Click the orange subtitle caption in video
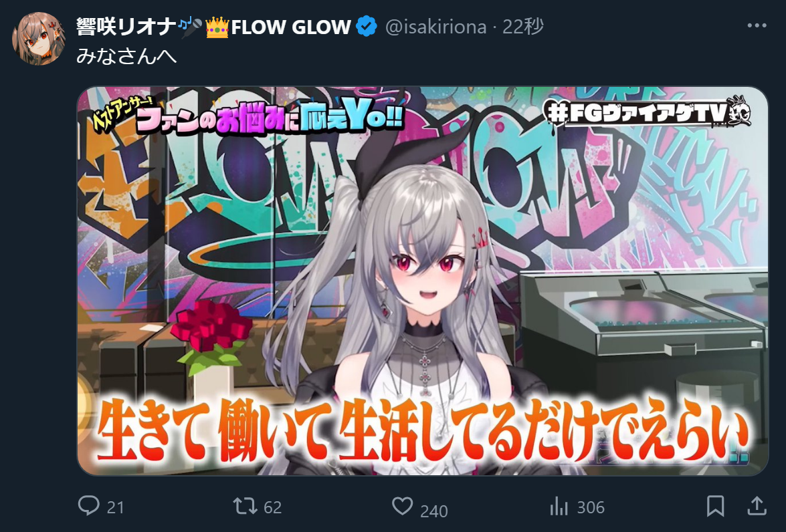 click(422, 430)
